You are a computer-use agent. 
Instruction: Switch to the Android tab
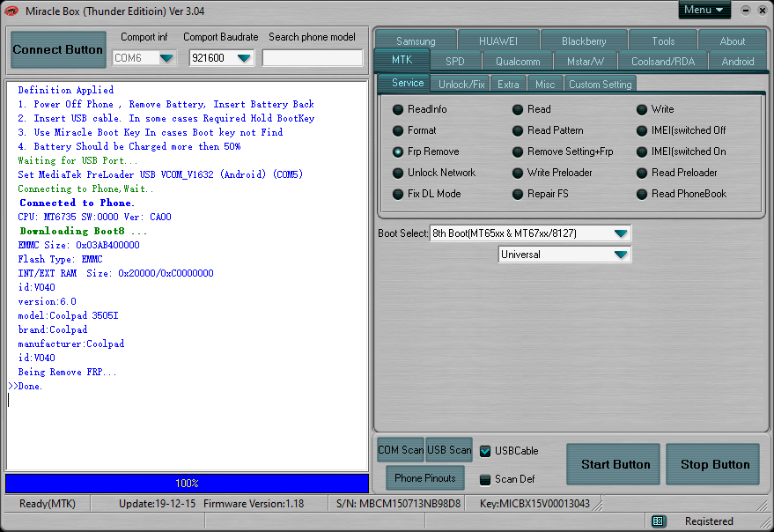point(738,62)
